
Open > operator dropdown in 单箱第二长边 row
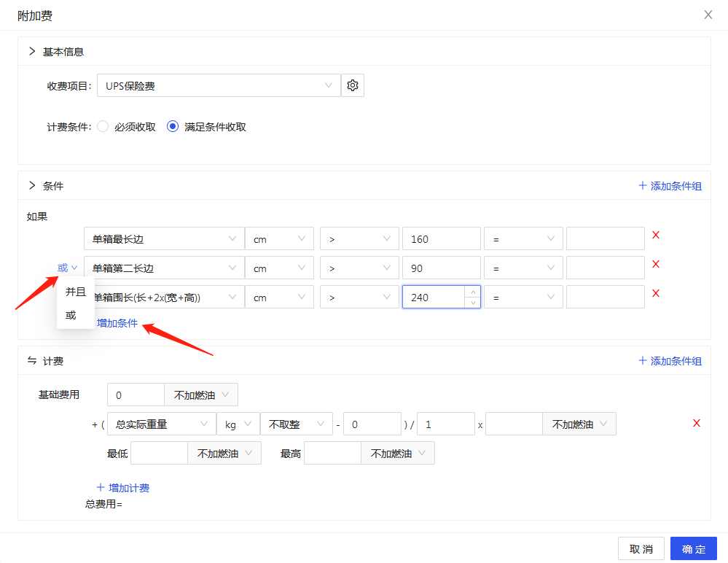(359, 268)
